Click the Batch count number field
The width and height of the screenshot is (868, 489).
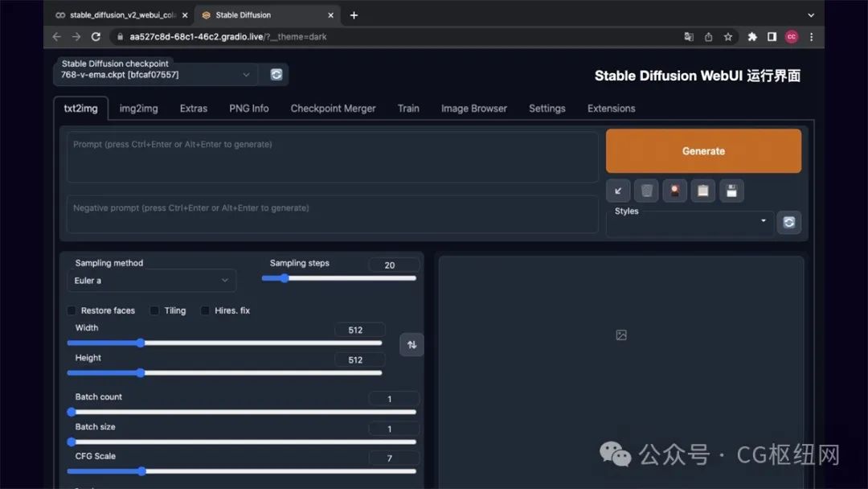click(394, 399)
